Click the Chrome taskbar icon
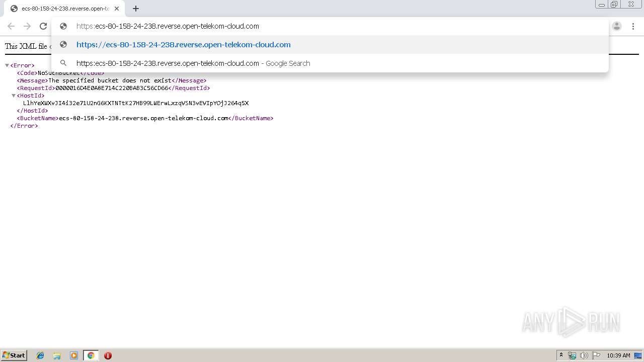The width and height of the screenshot is (644, 362). [91, 355]
